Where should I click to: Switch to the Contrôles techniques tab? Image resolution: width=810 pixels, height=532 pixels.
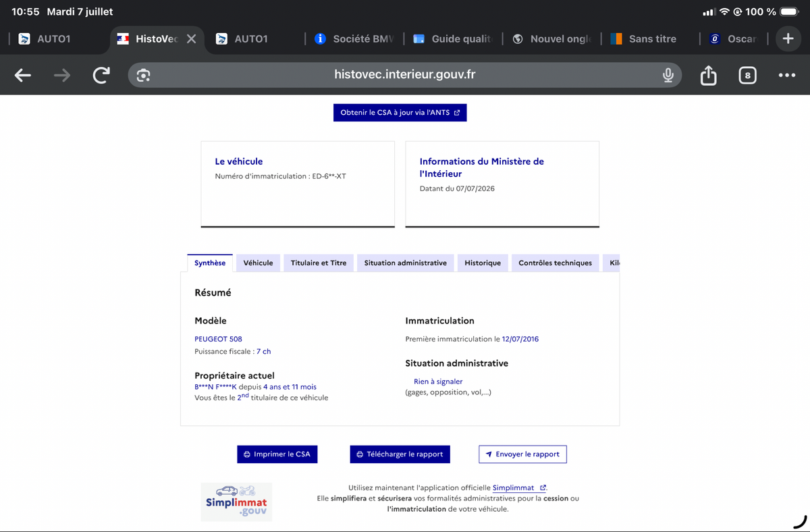pyautogui.click(x=555, y=263)
